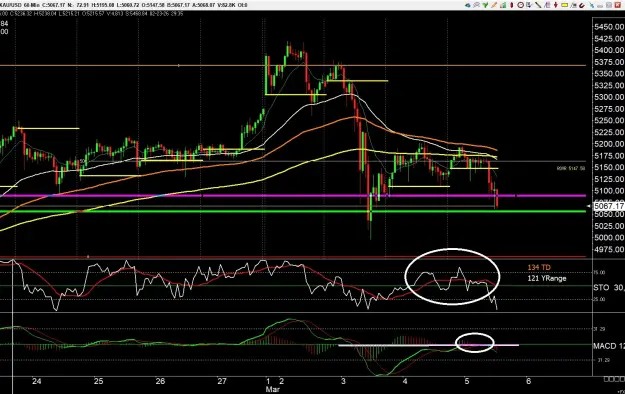Toggle the dark red magnet snap icon

(x=582, y=6)
